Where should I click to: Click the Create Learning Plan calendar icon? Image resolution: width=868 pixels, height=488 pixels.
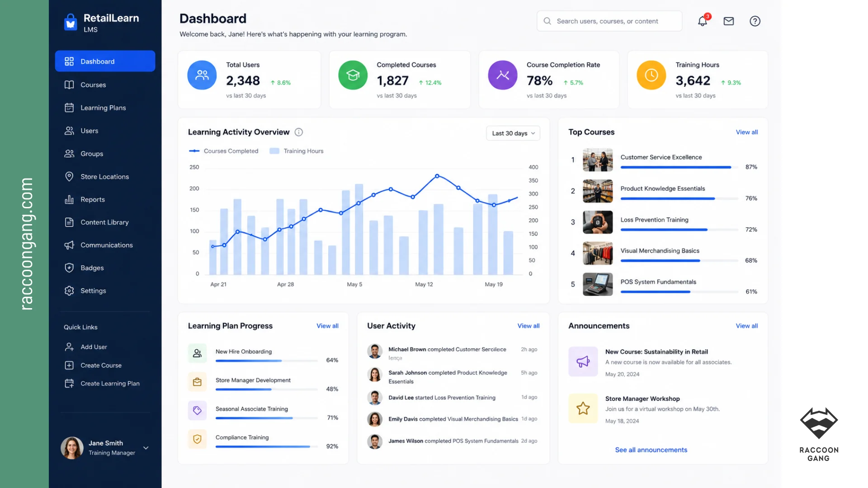69,384
